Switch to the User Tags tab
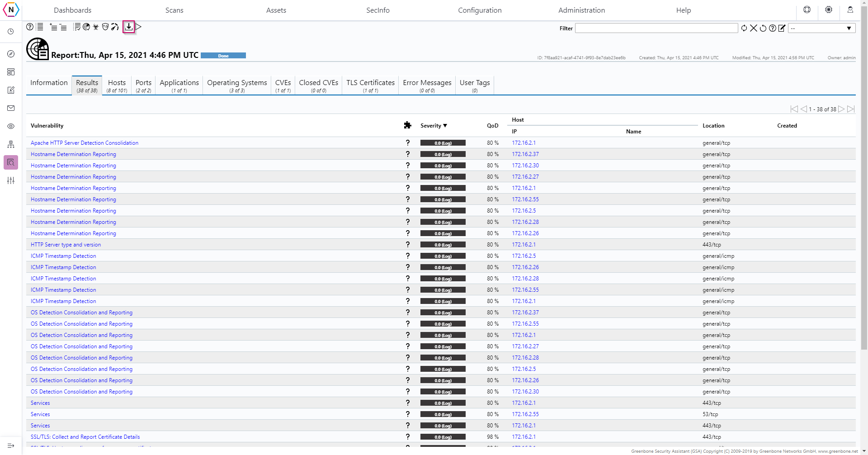The height and width of the screenshot is (455, 868). pos(475,85)
